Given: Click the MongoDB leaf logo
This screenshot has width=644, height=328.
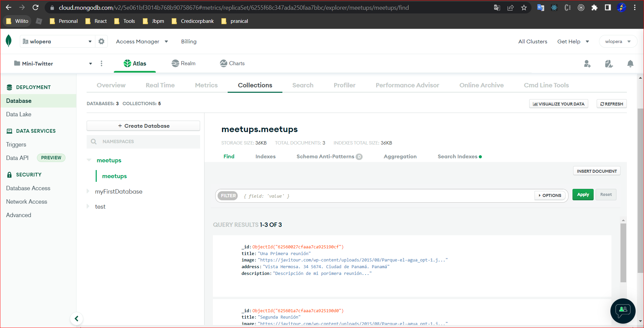Looking at the screenshot, I should pos(9,41).
